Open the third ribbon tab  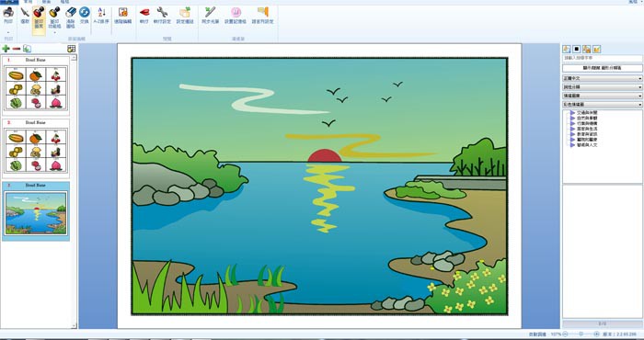click(x=46, y=2)
